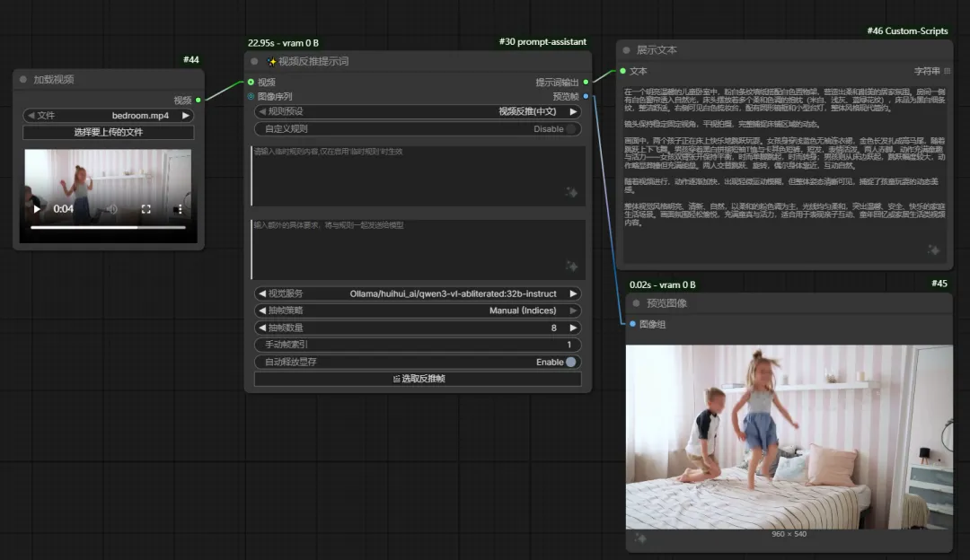Collapse the 展示文本 node via its dot
970x560 pixels.
(x=626, y=50)
